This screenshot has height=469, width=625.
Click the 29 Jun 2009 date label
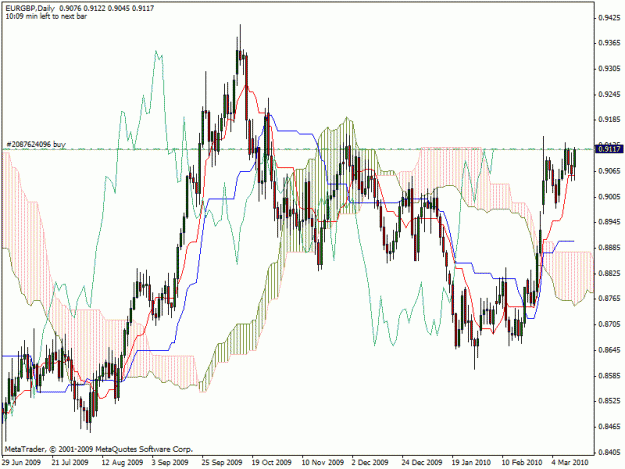pos(21,462)
